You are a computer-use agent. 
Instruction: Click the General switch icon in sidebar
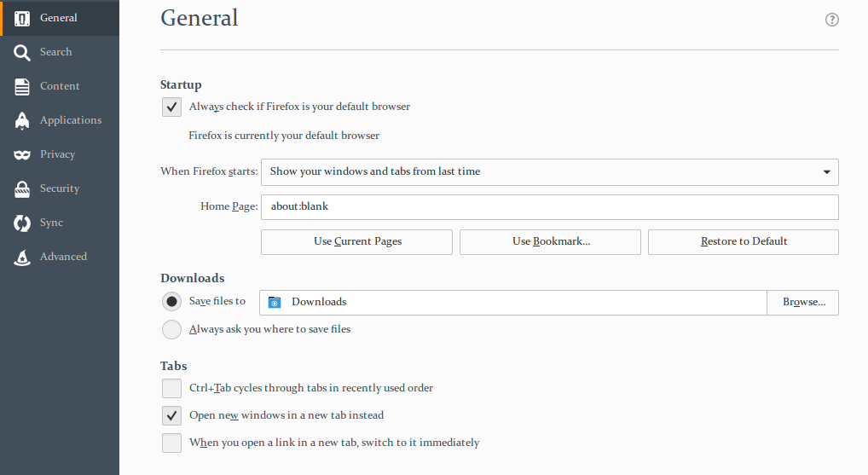coord(23,18)
